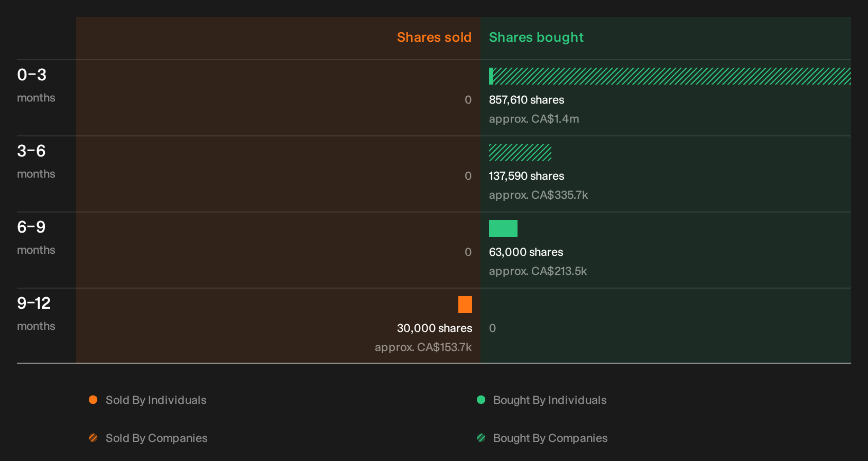Select the Sold By Individuals legend label
868x461 pixels.
coord(156,400)
